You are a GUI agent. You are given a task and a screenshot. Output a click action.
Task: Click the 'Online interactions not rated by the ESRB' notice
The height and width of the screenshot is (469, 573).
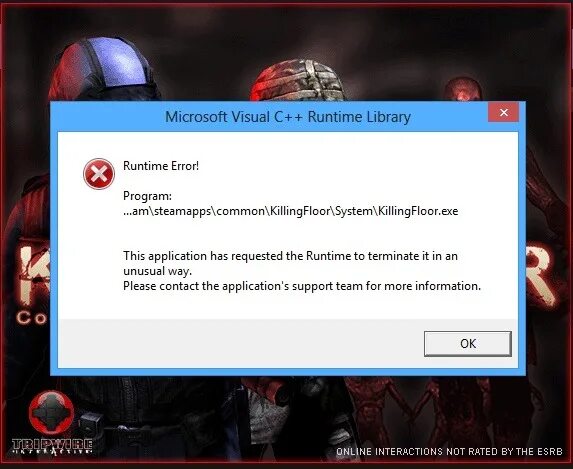449,451
